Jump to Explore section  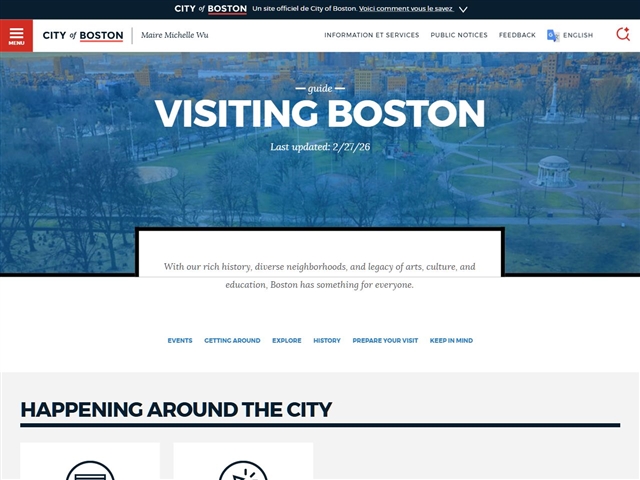point(287,340)
